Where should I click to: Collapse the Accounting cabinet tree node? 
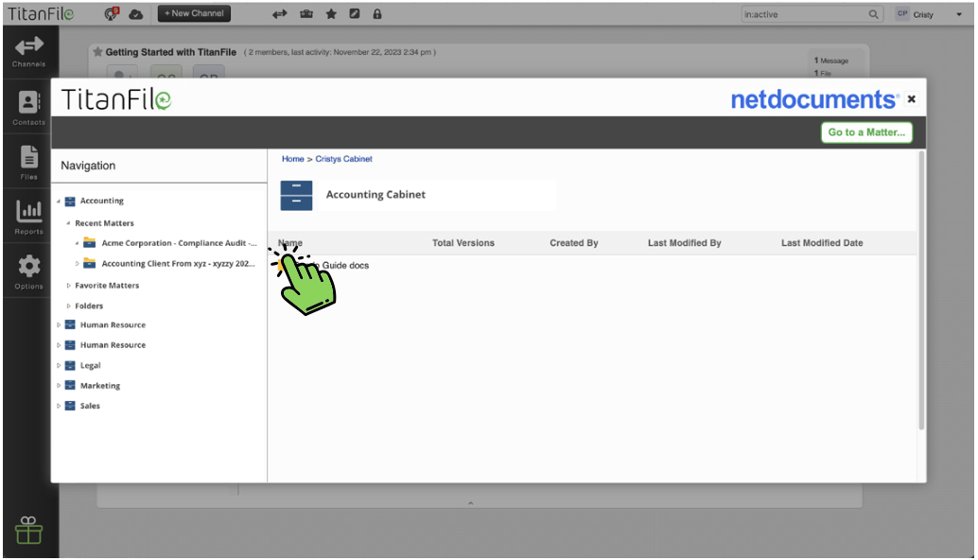(x=59, y=201)
